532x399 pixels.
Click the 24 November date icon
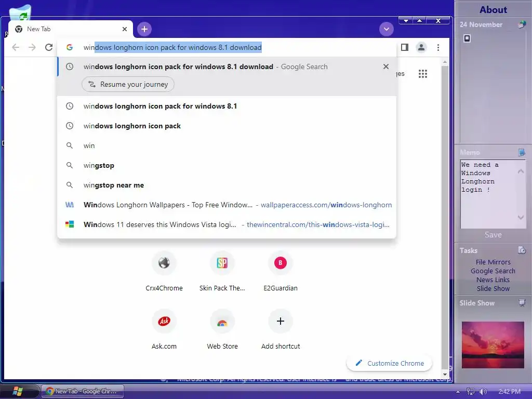pos(522,24)
